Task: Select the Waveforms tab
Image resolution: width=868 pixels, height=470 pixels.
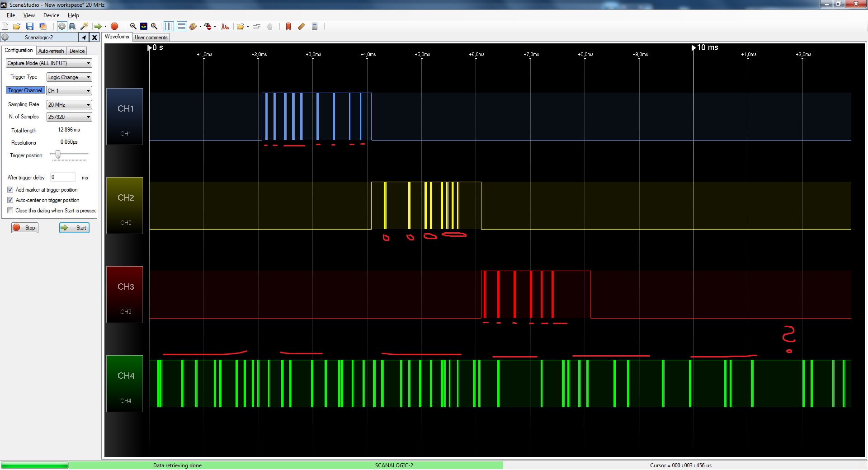Action: (x=117, y=37)
